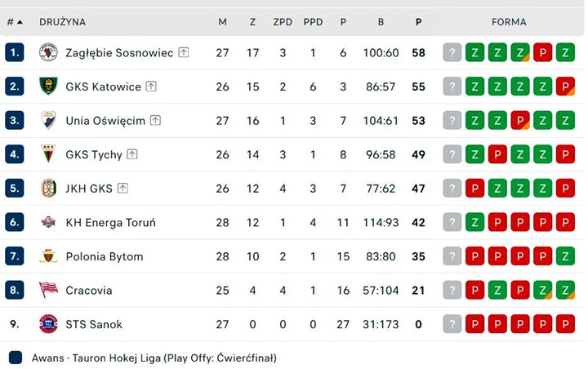Click the STS Sanok team logo
The image size is (588, 369).
tap(48, 324)
